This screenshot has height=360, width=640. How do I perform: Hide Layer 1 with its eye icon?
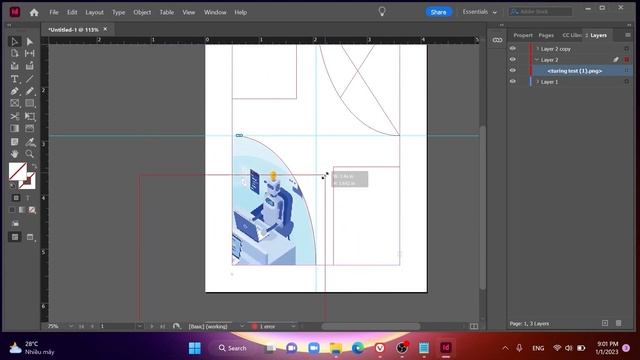pyautogui.click(x=513, y=82)
